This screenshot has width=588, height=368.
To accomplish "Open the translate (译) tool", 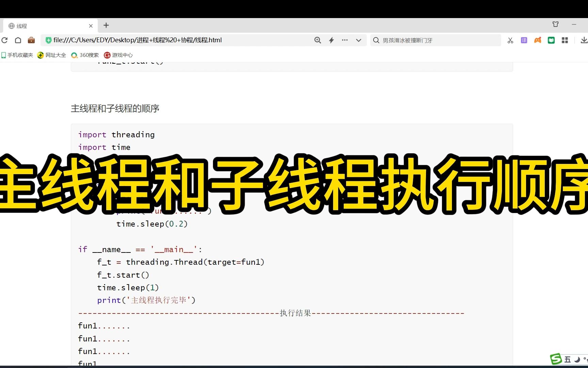I will (524, 40).
